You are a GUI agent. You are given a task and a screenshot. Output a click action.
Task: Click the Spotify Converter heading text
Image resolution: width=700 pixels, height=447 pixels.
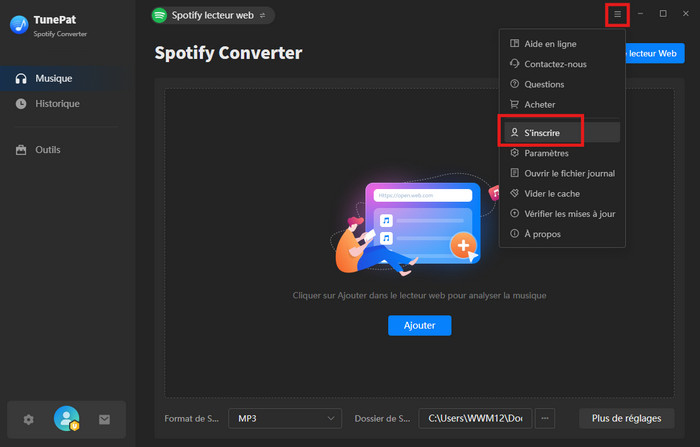pyautogui.click(x=228, y=53)
